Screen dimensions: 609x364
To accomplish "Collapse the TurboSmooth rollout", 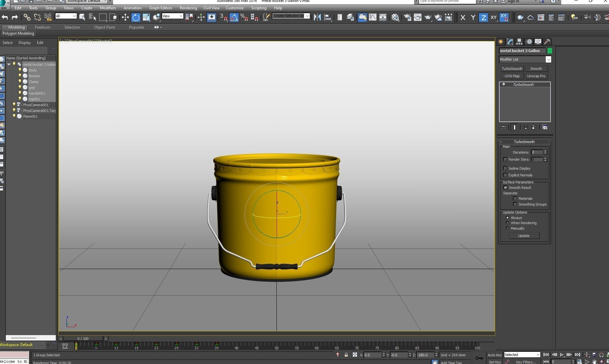I will [524, 142].
